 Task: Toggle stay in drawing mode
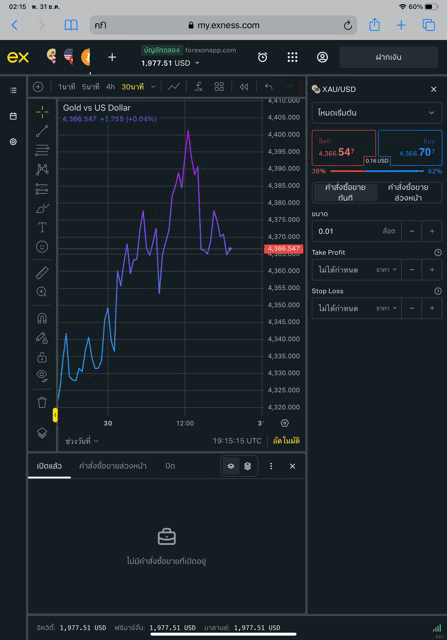(42, 338)
